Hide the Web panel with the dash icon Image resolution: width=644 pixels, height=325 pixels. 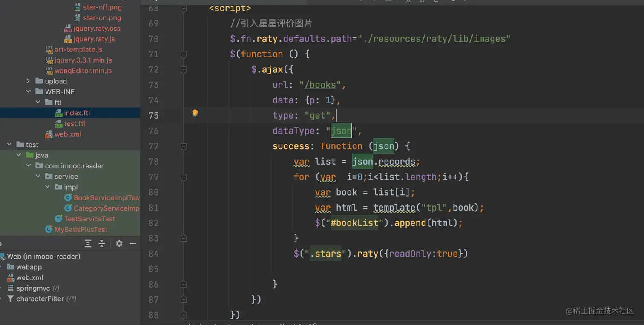[133, 243]
